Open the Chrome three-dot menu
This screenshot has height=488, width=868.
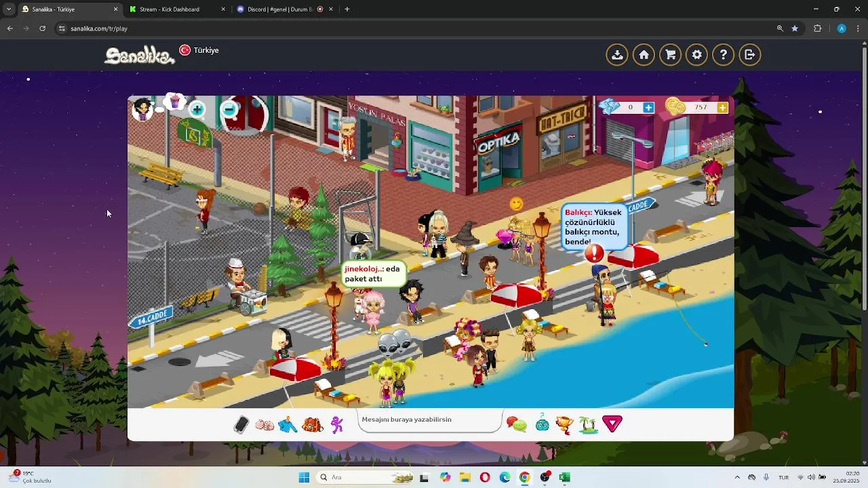click(859, 28)
